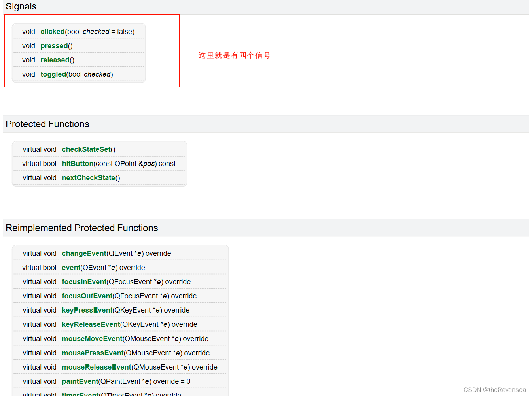Open the mouseReleaseEvent function link
532x396 pixels.
(x=97, y=367)
